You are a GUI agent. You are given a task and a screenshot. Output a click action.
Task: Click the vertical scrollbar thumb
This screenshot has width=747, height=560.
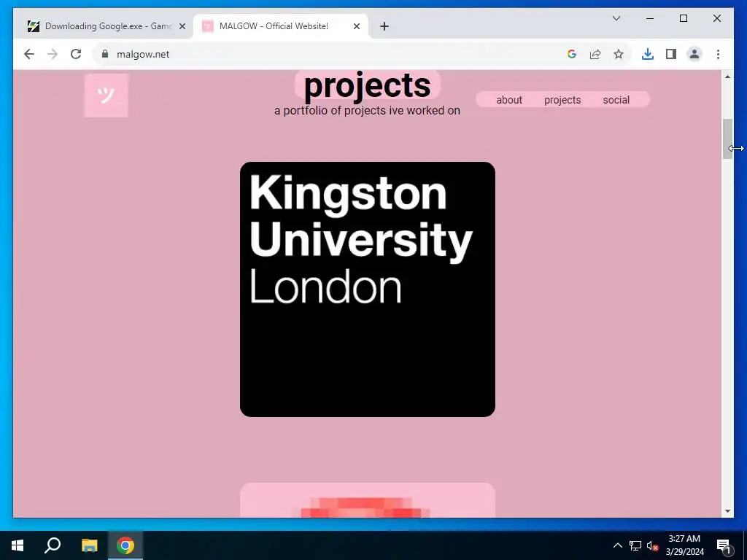(x=727, y=139)
